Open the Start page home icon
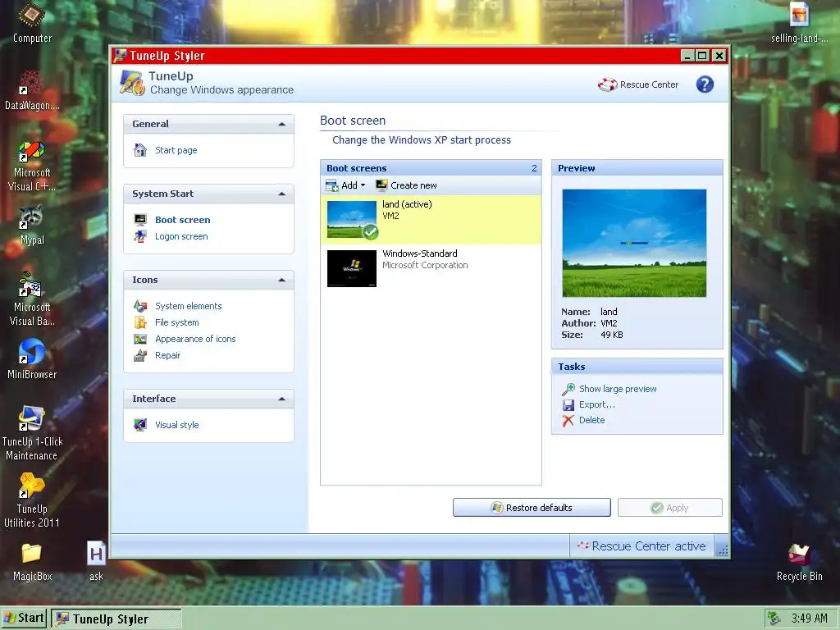The image size is (840, 630). pos(140,150)
